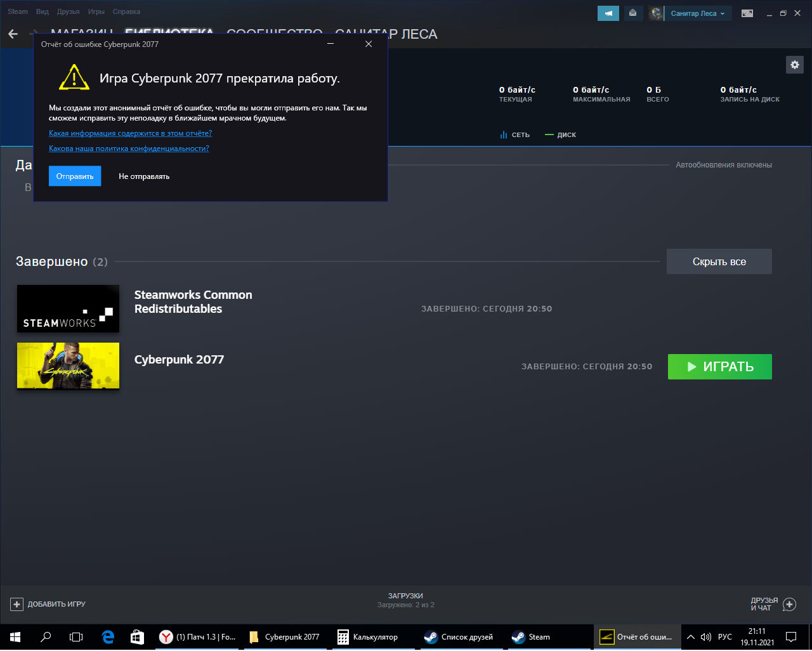Expand the 'Санитар Леса' account dropdown

tap(698, 13)
